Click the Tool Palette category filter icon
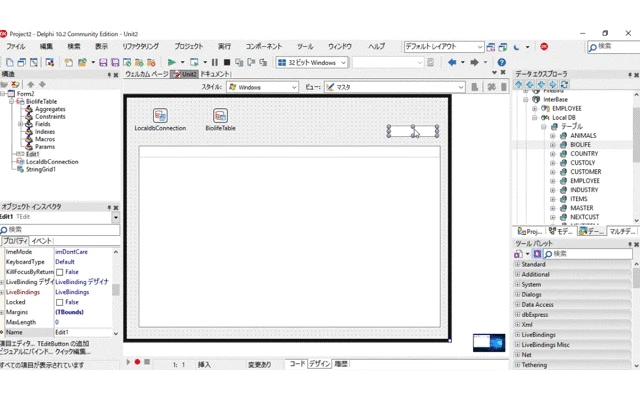The width and height of the screenshot is (640, 400). point(537,254)
